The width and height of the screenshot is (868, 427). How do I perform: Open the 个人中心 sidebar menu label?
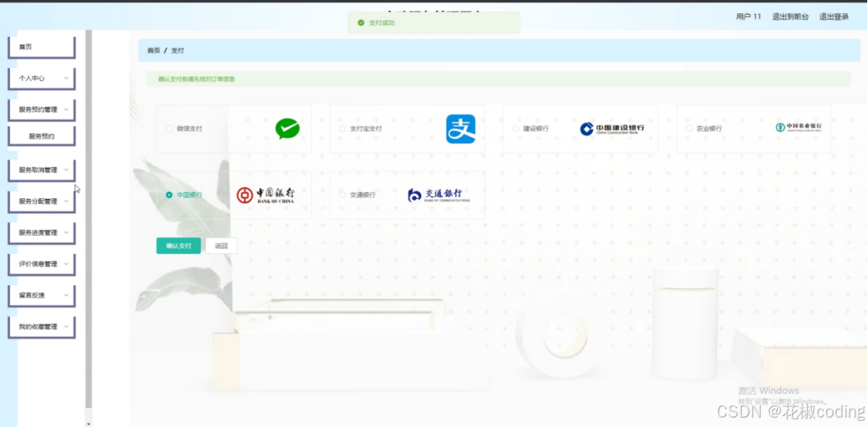[31, 78]
